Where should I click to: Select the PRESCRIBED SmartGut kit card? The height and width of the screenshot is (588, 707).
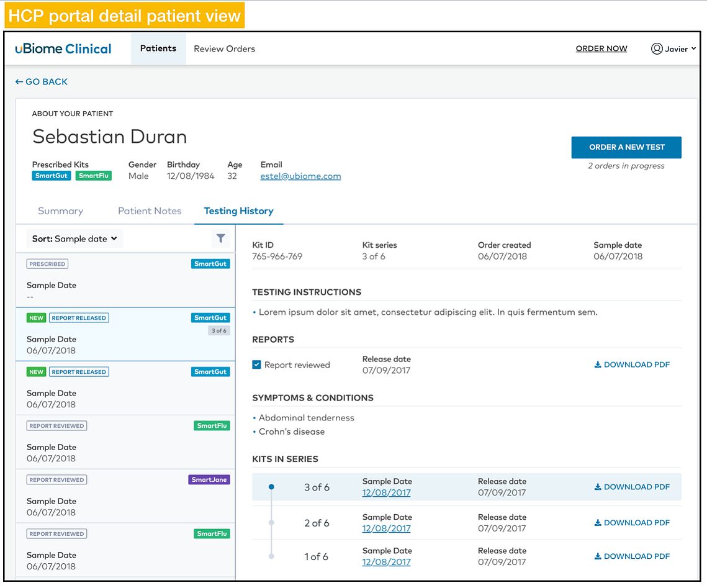[x=125, y=280]
